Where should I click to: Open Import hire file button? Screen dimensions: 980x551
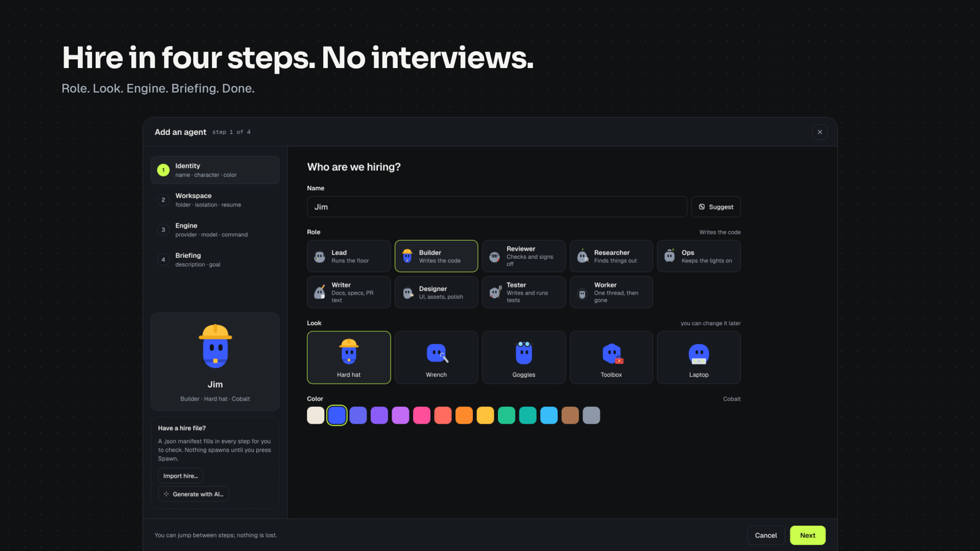pos(180,476)
